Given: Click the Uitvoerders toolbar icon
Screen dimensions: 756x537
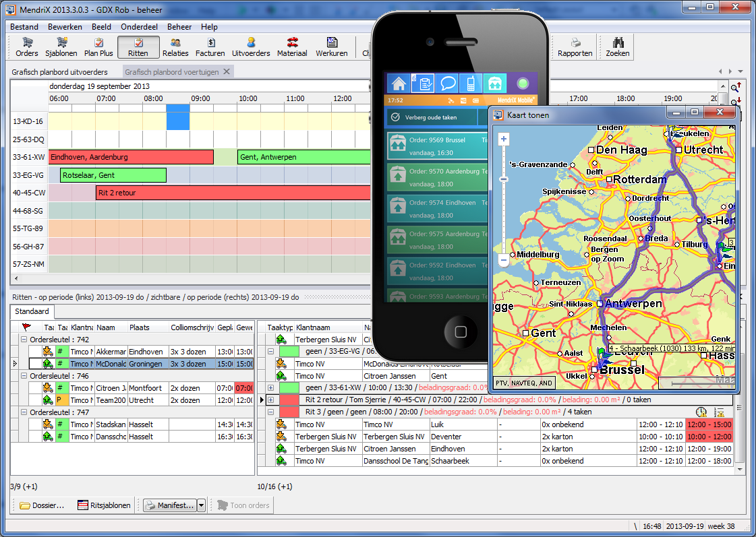Looking at the screenshot, I should point(251,47).
